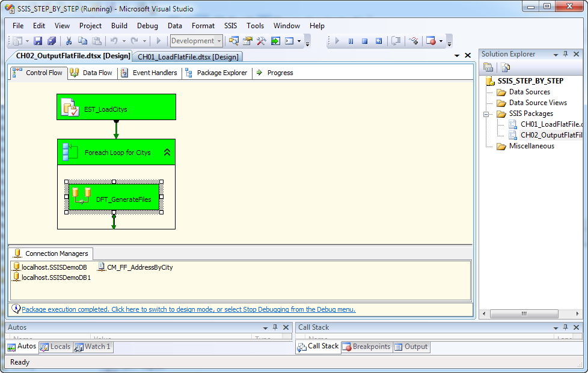The width and height of the screenshot is (588, 373).
Task: Open the DFT_GenerateFiles data flow task
Action: click(114, 197)
